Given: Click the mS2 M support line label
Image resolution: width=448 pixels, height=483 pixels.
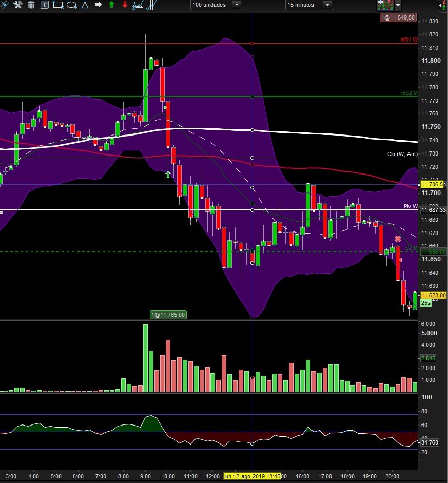Looking at the screenshot, I should tap(409, 93).
